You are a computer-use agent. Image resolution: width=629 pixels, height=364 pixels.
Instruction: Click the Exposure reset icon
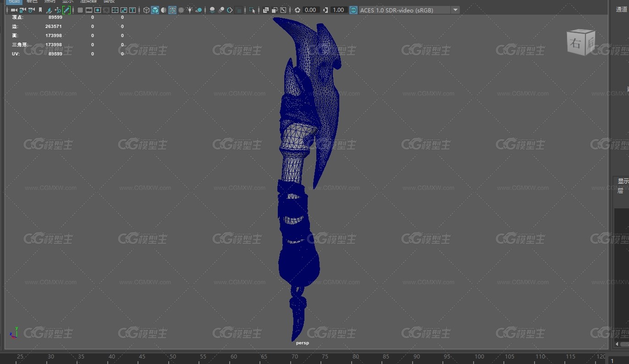(298, 10)
